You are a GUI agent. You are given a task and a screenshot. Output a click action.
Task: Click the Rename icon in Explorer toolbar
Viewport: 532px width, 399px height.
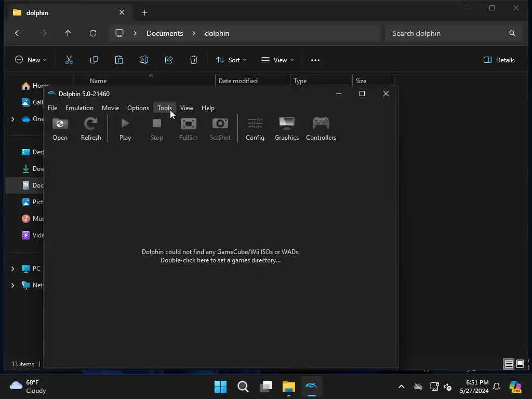(144, 60)
